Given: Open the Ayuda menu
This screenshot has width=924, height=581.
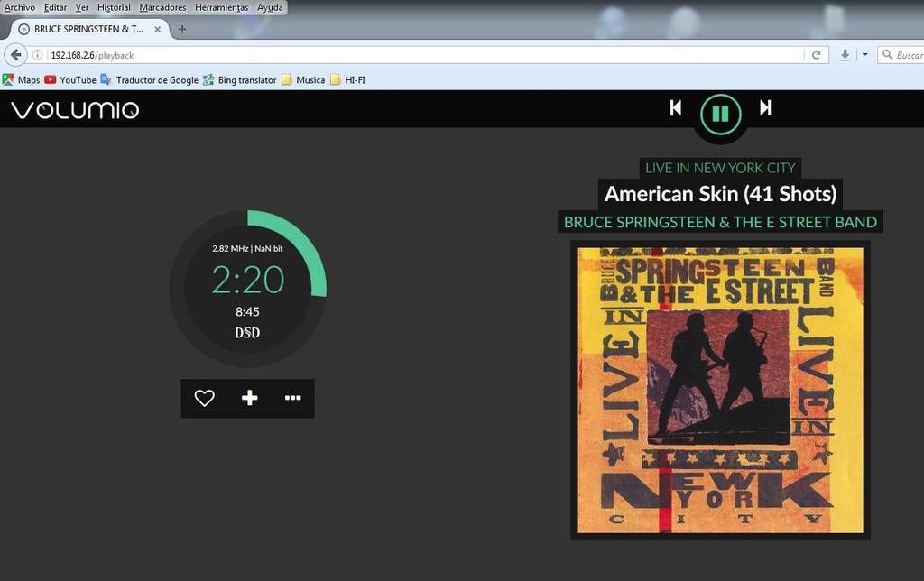Looking at the screenshot, I should pos(270,7).
